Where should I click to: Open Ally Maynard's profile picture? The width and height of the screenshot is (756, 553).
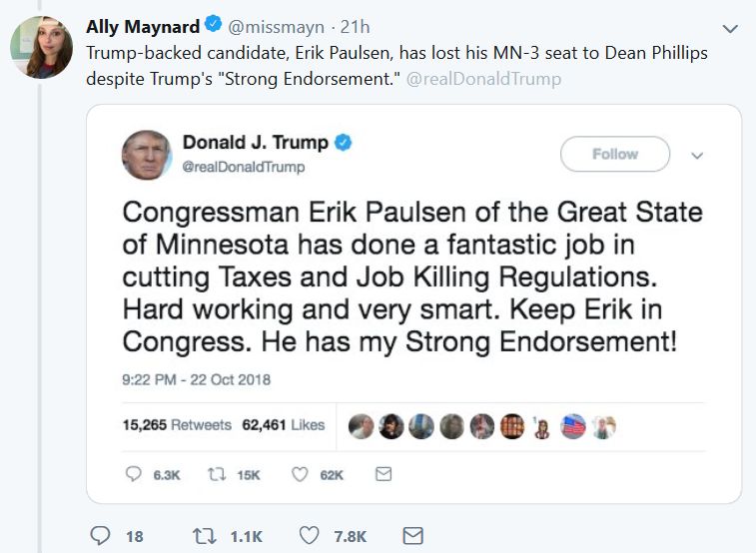tap(41, 46)
